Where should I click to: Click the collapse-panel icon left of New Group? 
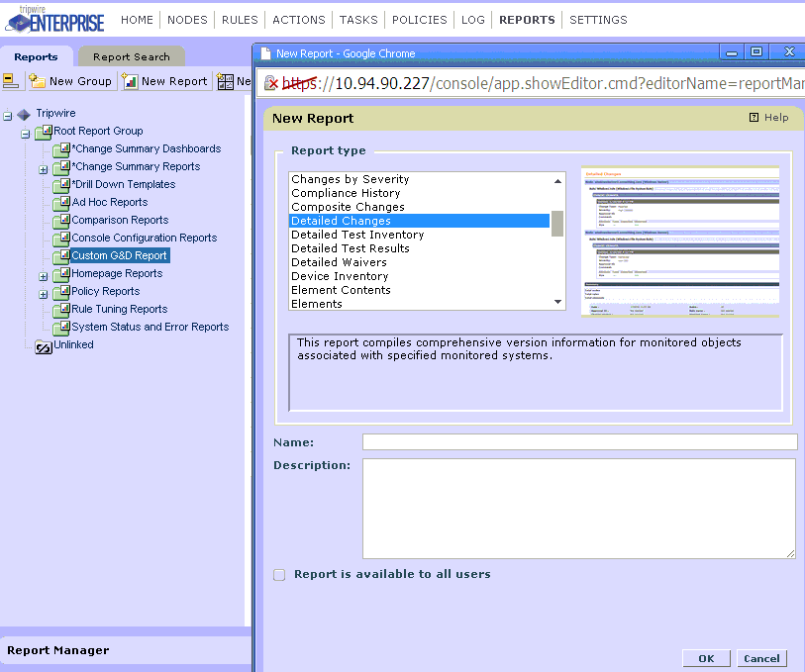pos(10,81)
